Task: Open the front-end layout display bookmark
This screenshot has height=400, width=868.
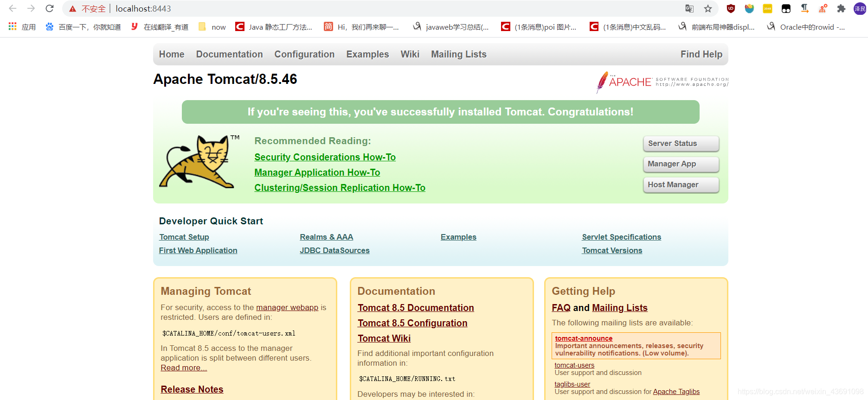Action: 716,27
